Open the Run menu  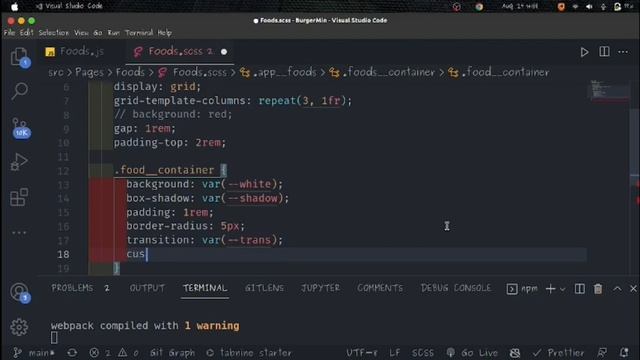coord(114,33)
